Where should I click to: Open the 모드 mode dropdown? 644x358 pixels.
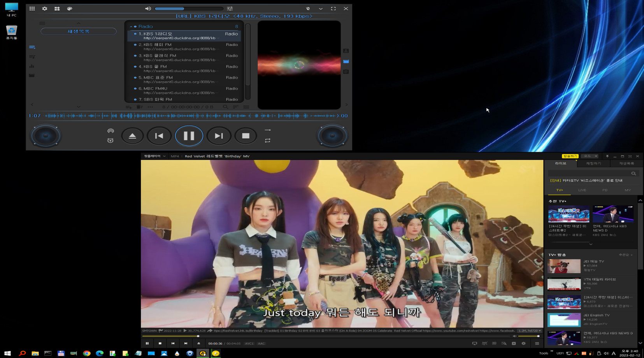click(590, 156)
